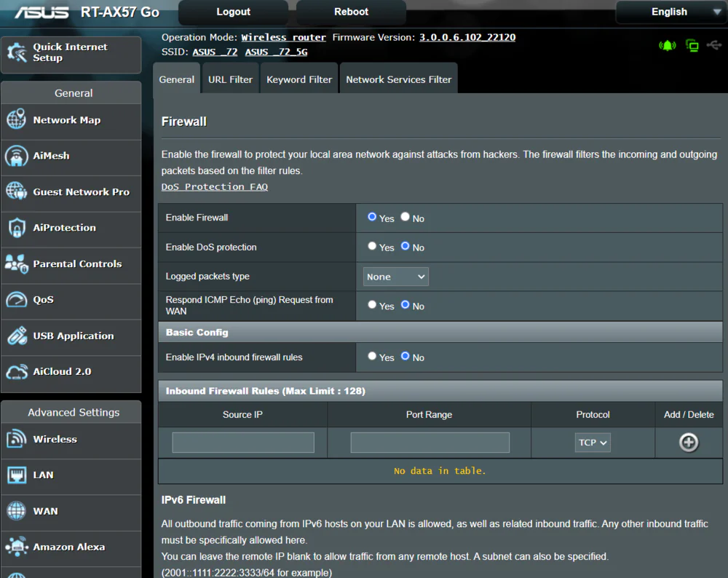The image size is (728, 578).
Task: Click the Guest Network Pro icon
Action: [x=17, y=191]
